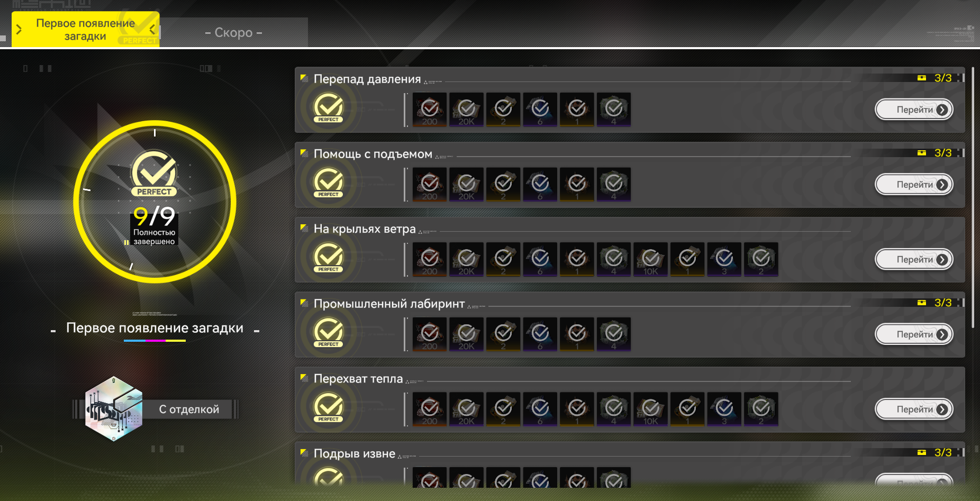The image size is (980, 501).
Task: Click Перейти button for На крыльях ветра
Action: tap(914, 259)
